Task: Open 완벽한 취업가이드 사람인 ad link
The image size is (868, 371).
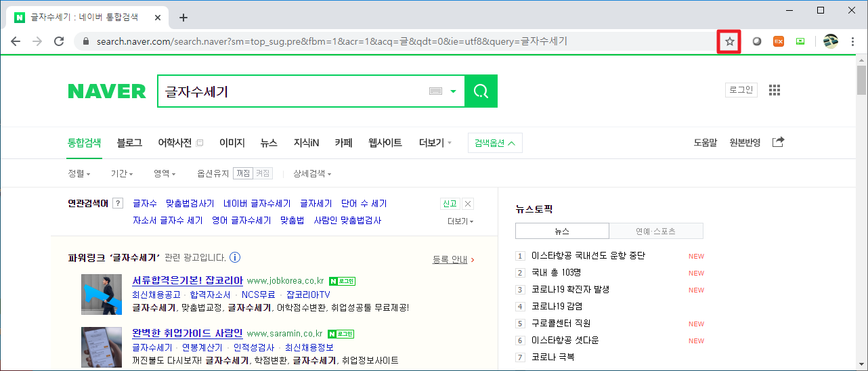Action: tap(188, 332)
